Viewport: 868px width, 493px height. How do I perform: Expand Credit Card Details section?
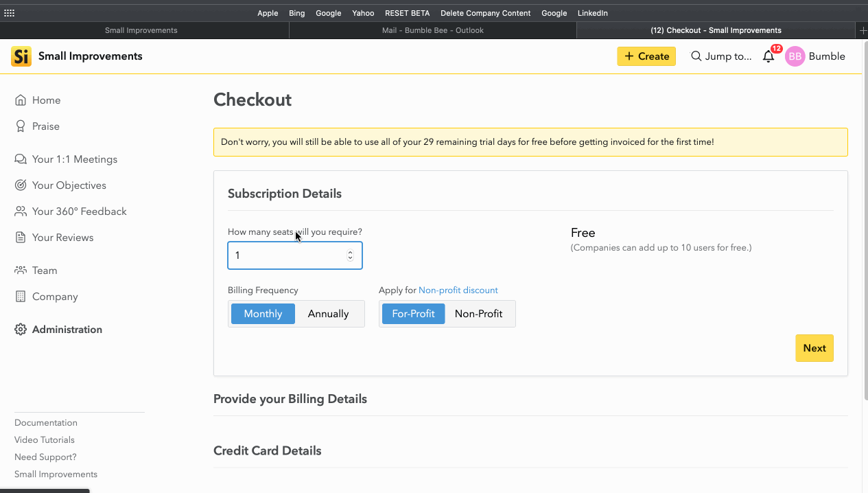point(268,451)
